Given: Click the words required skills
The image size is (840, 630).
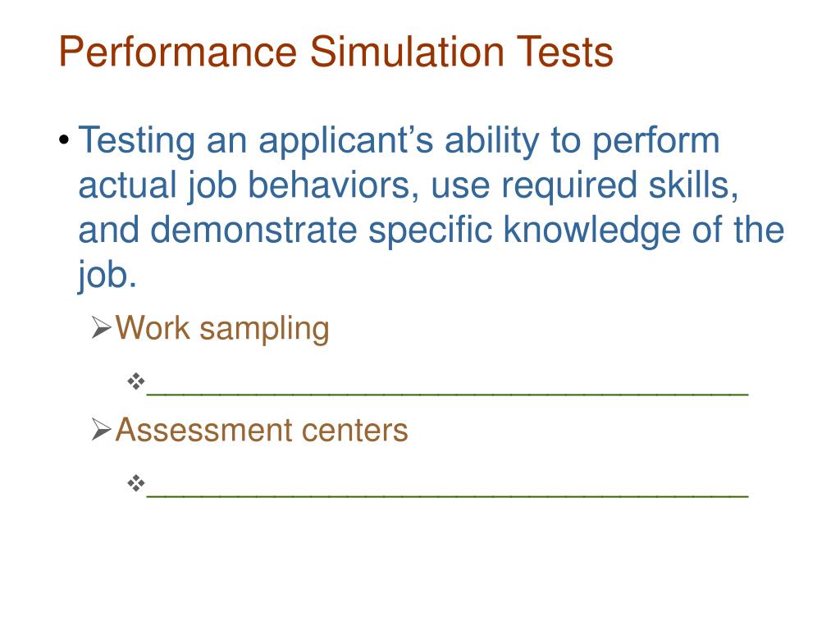Looking at the screenshot, I should click(620, 187).
